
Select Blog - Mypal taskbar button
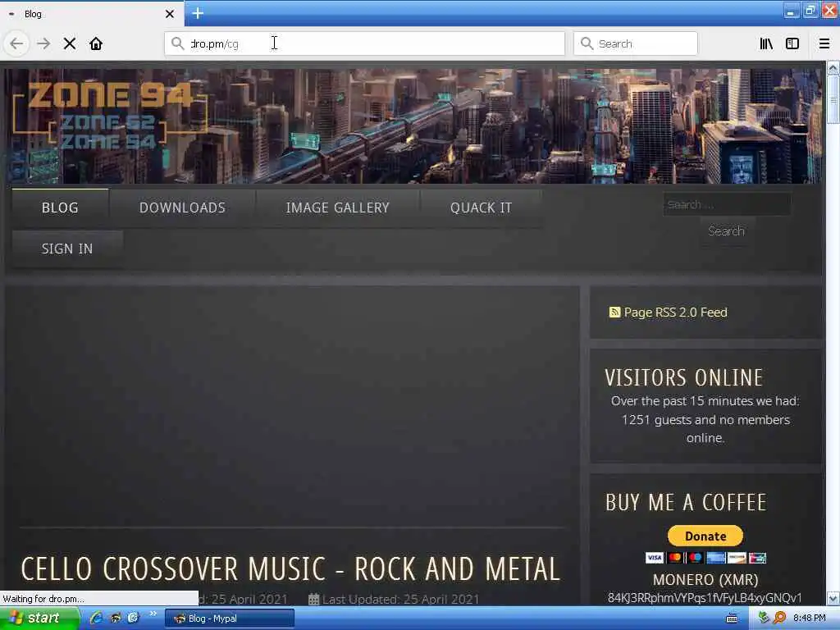(230, 619)
